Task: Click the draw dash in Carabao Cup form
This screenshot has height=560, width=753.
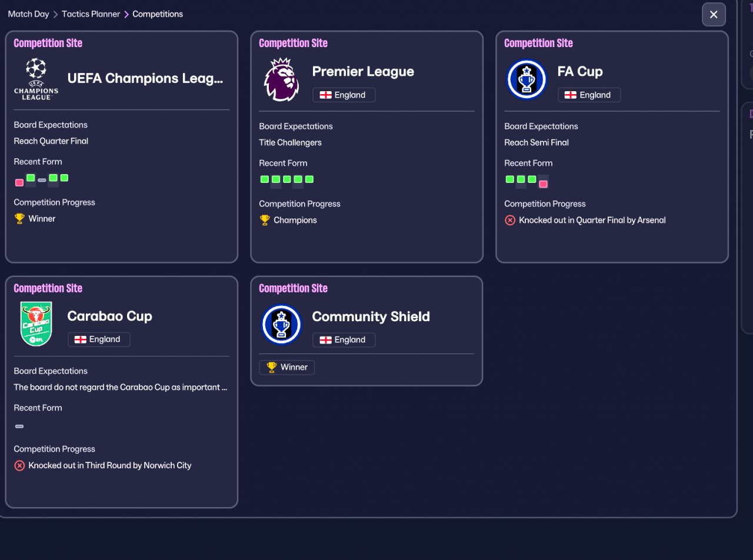Action: pos(19,426)
